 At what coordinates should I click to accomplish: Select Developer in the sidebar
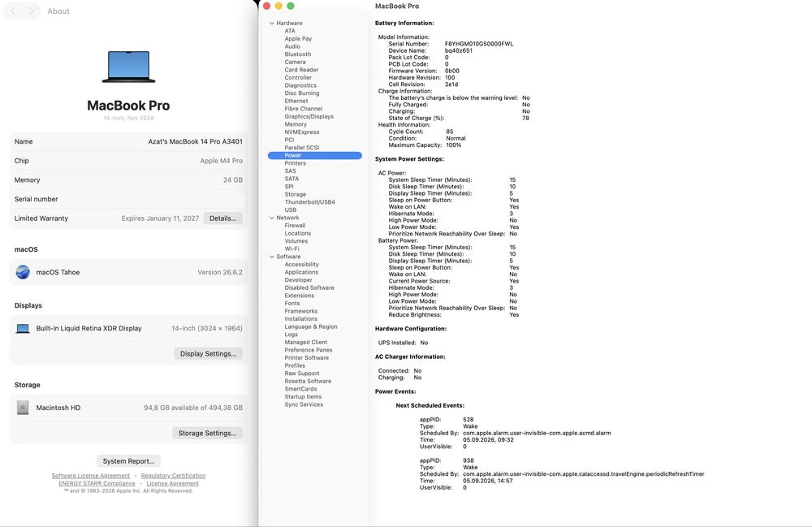pyautogui.click(x=298, y=280)
